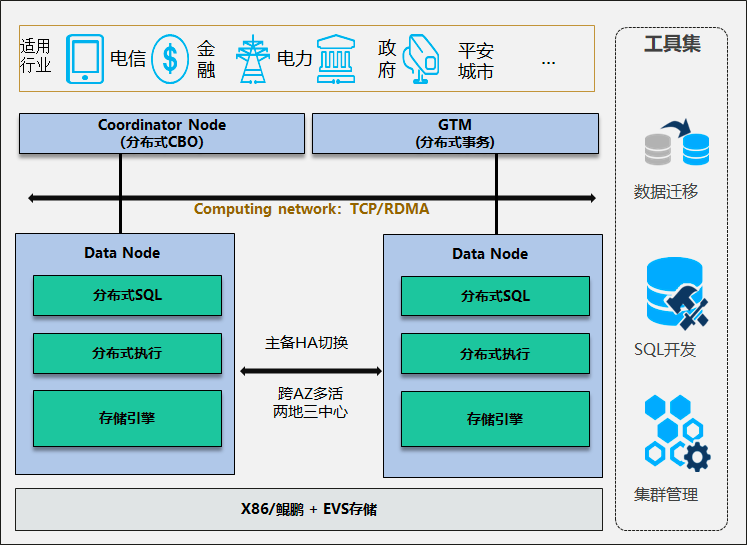Click 分布式SQL in the left Data Node
This screenshot has height=545, width=747.
coord(128,295)
